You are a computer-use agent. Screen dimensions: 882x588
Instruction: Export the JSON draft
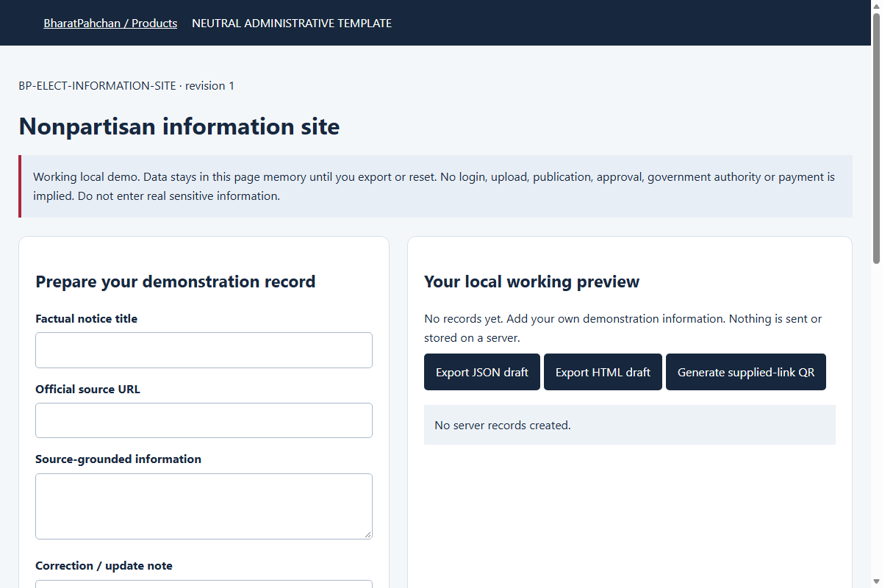pos(482,372)
